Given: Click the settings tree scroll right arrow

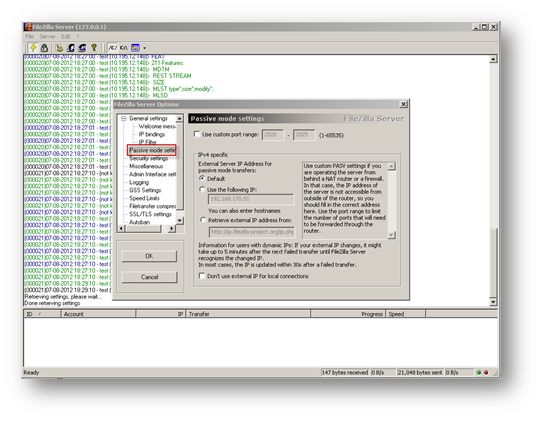Looking at the screenshot, I should [x=172, y=229].
